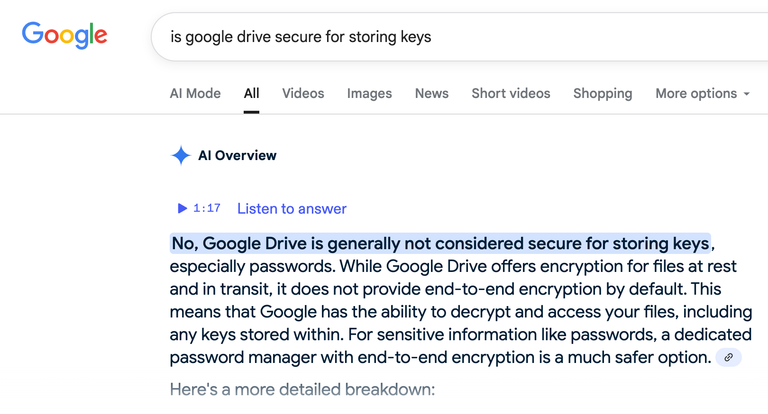Viewport: 768px width, 414px height.
Task: Click inside the search query field
Action: [x=459, y=37]
